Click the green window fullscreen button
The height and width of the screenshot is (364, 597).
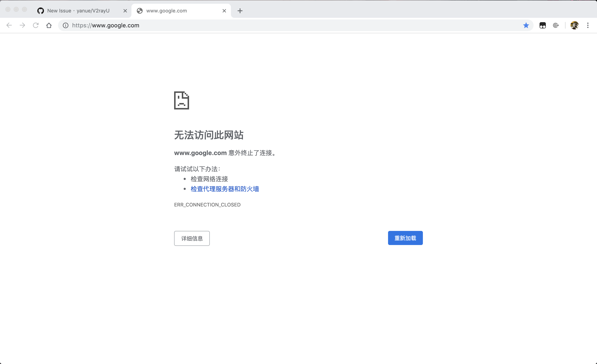tap(24, 10)
